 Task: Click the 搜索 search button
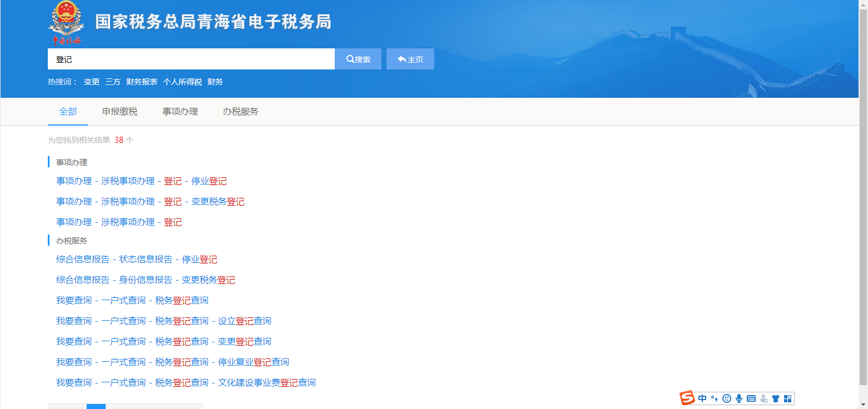(x=358, y=59)
